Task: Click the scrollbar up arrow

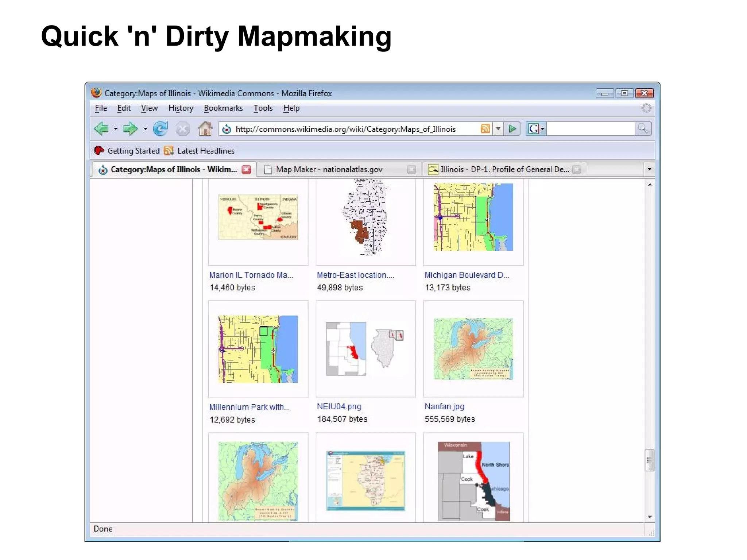Action: pos(650,185)
